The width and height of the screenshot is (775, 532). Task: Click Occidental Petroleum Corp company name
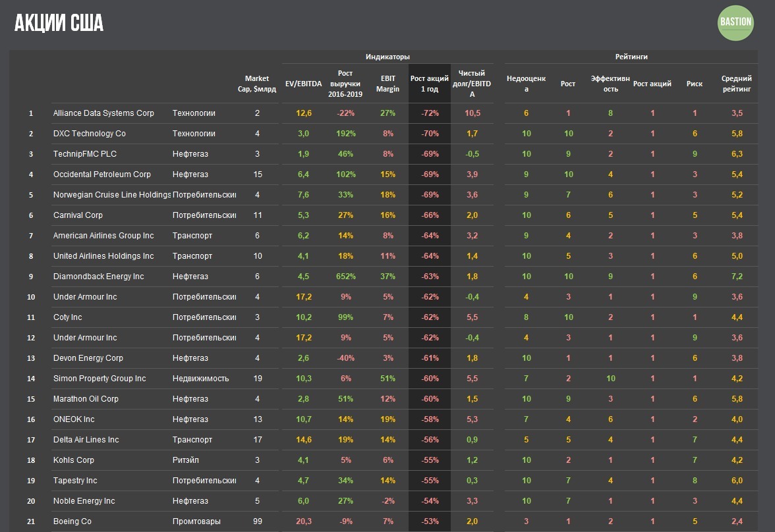click(x=101, y=174)
